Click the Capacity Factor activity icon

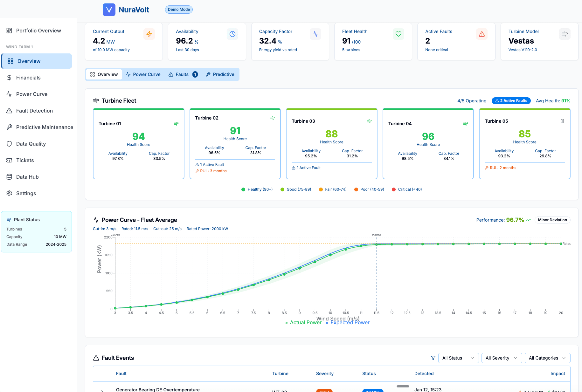(x=315, y=34)
